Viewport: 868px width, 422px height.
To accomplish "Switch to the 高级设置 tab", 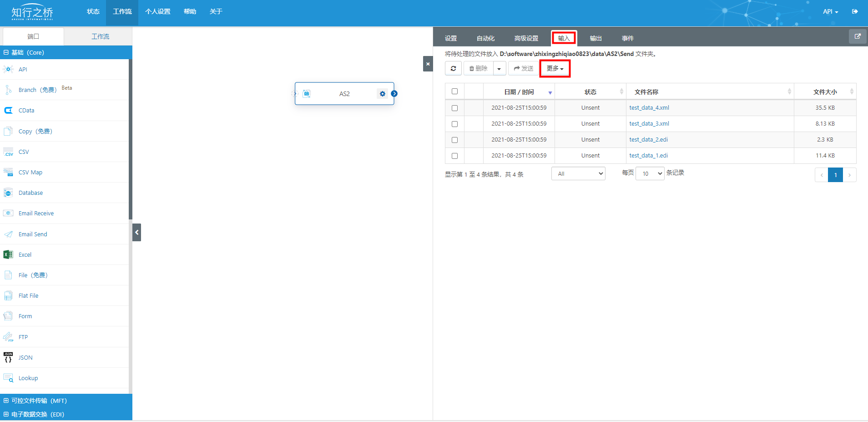I will pyautogui.click(x=526, y=38).
